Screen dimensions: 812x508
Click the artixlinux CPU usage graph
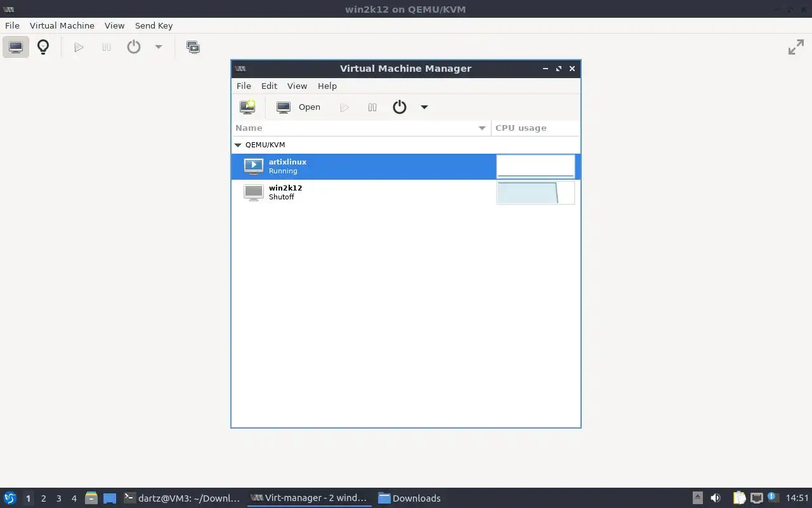(535, 166)
